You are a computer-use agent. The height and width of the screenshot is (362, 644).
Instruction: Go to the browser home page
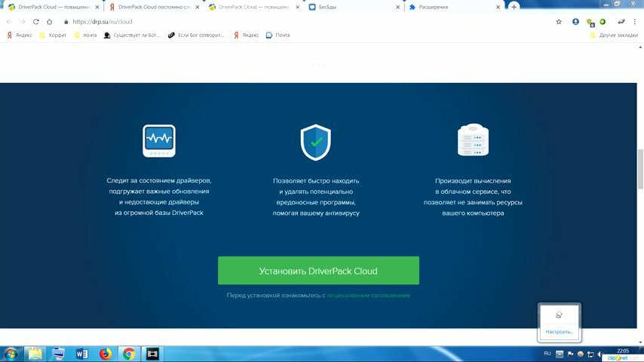point(49,22)
